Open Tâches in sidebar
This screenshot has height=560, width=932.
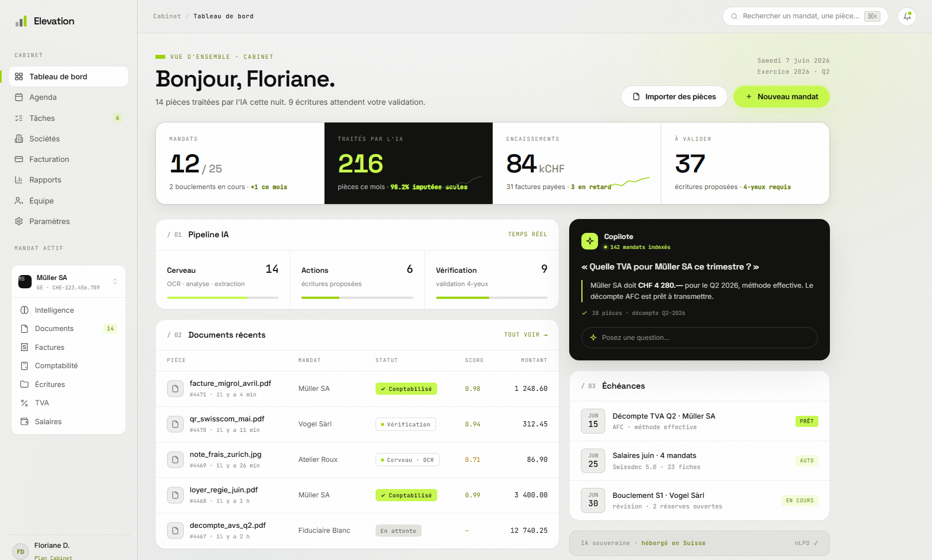68,118
